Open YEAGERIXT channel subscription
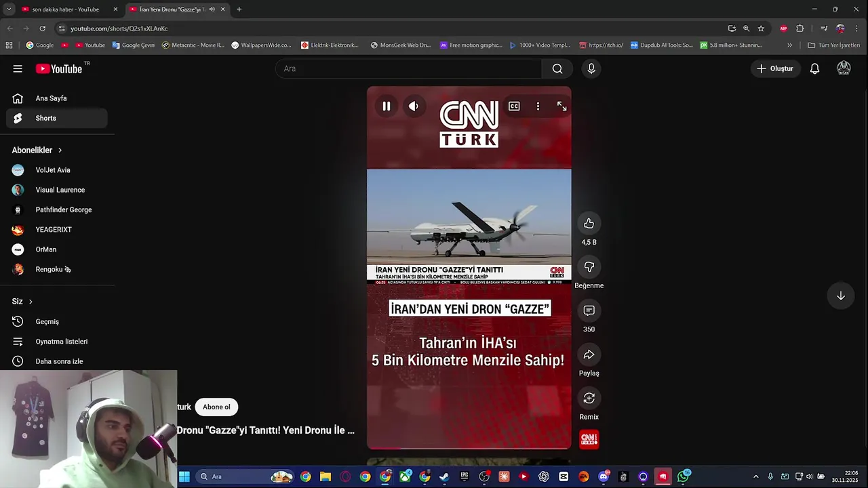The width and height of the screenshot is (868, 488). (x=57, y=230)
